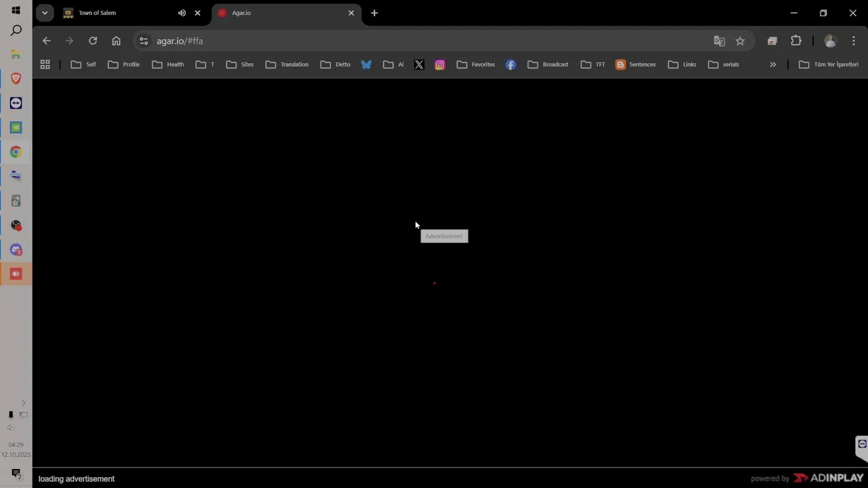Open the Detto bookmarks folder

(335, 64)
